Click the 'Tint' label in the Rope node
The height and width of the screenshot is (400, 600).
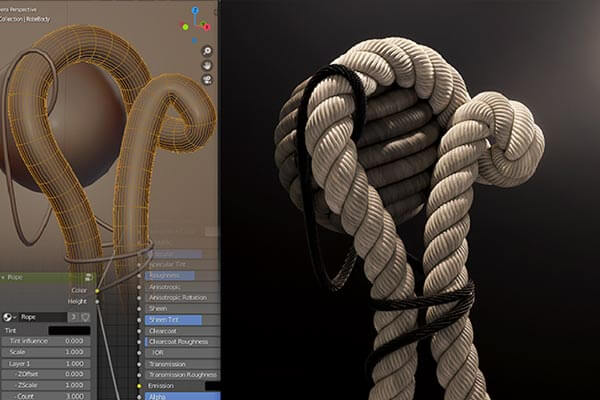click(x=10, y=330)
